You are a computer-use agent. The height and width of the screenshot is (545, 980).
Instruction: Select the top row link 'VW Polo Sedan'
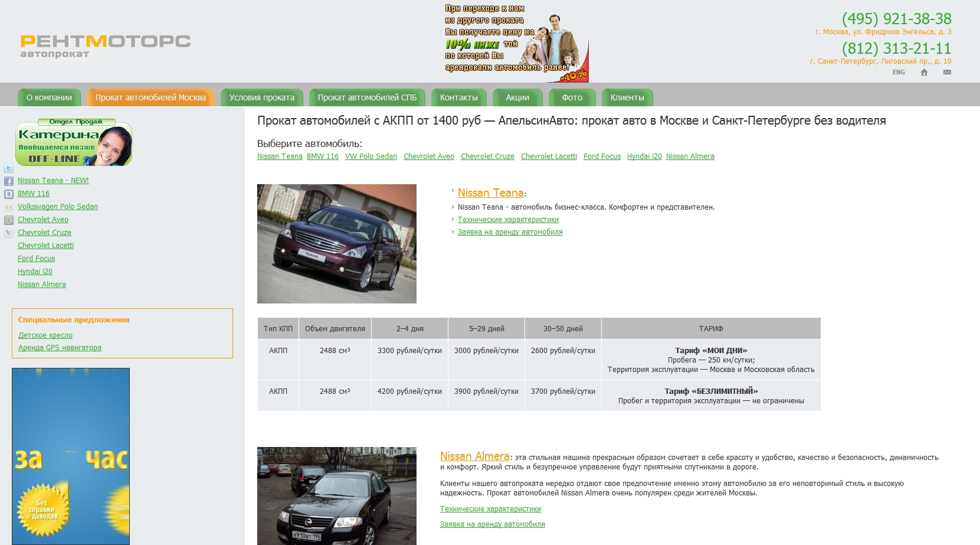pyautogui.click(x=371, y=156)
